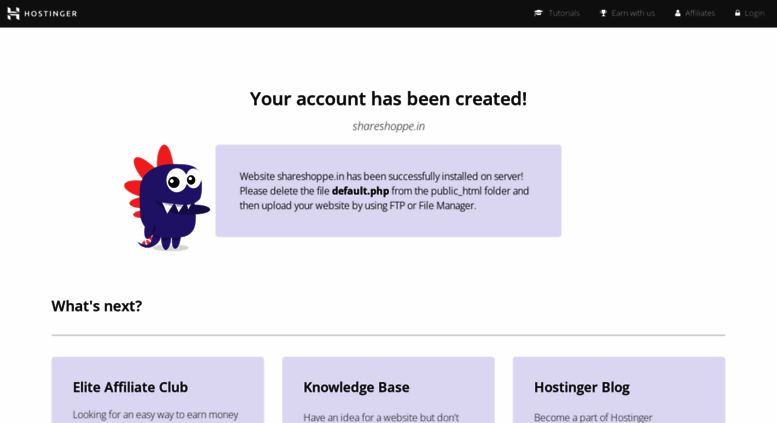The image size is (777, 423).
Task: Click the padlock Login icon
Action: point(737,13)
